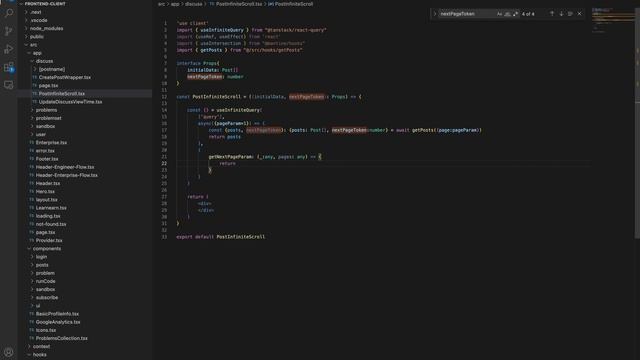Open the Source Control view

(9, 31)
